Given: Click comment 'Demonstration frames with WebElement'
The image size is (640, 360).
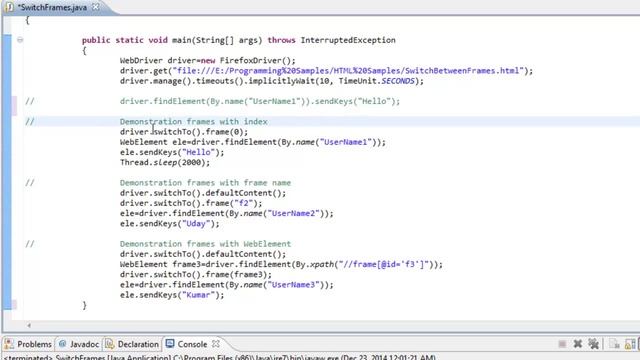Looking at the screenshot, I should tap(205, 244).
